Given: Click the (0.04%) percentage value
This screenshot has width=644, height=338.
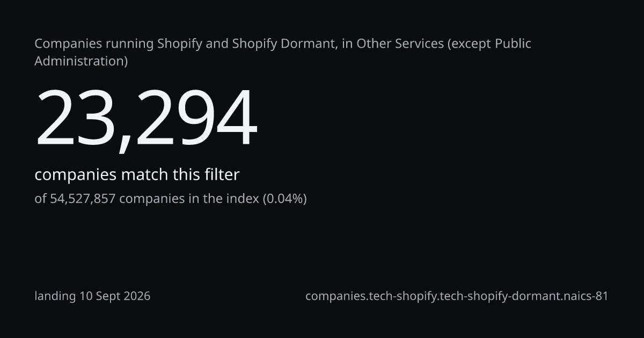Looking at the screenshot, I should [x=284, y=199].
